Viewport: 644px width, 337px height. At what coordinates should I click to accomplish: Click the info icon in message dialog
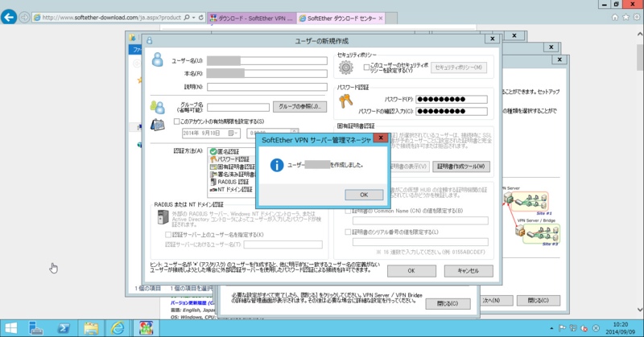(277, 165)
